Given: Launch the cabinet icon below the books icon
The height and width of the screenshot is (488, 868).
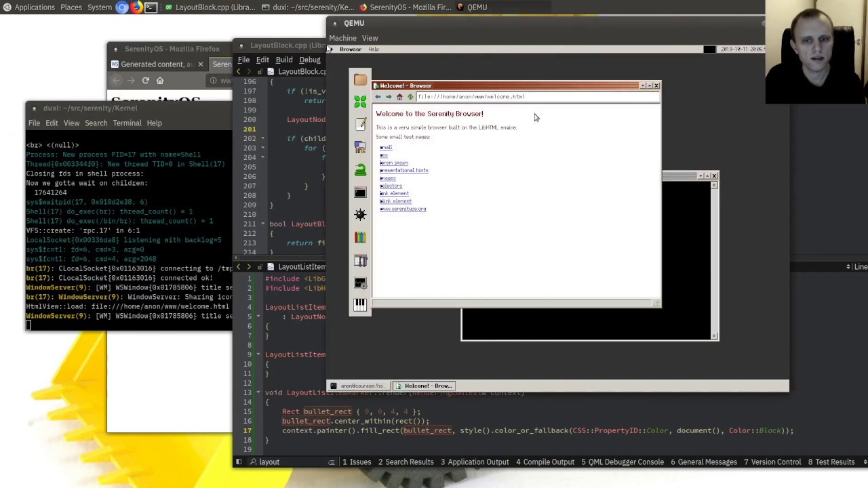Looking at the screenshot, I should (360, 261).
